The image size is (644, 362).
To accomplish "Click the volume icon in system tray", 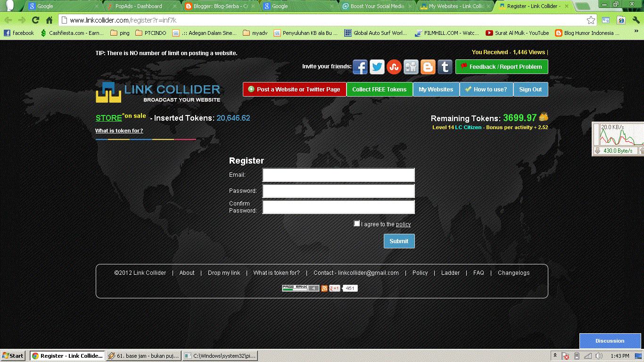I will coord(599,356).
